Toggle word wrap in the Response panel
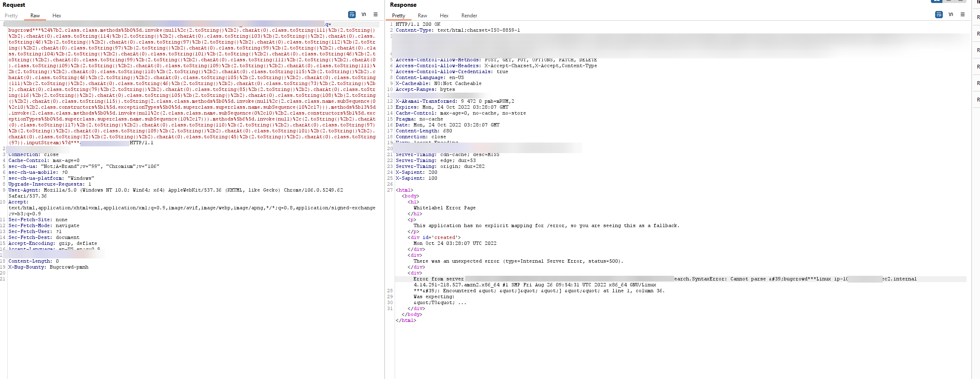This screenshot has height=379, width=980. (939, 15)
